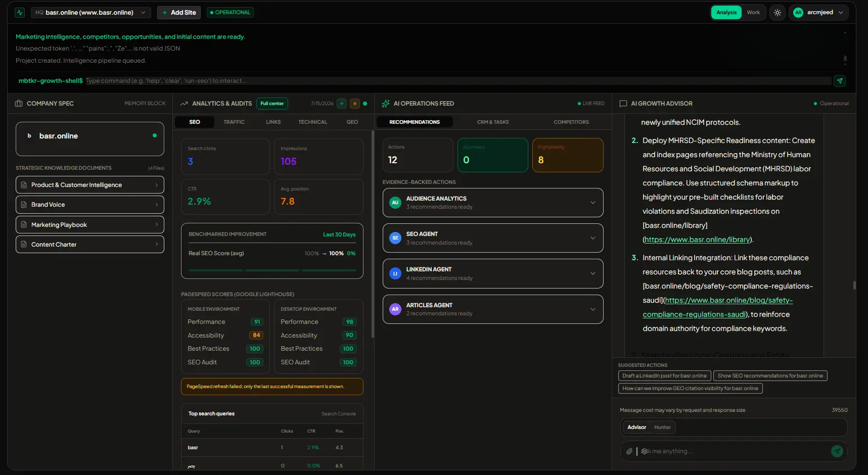The height and width of the screenshot is (475, 868).
Task: Toggle the light/dark theme sun icon
Action: 778,13
